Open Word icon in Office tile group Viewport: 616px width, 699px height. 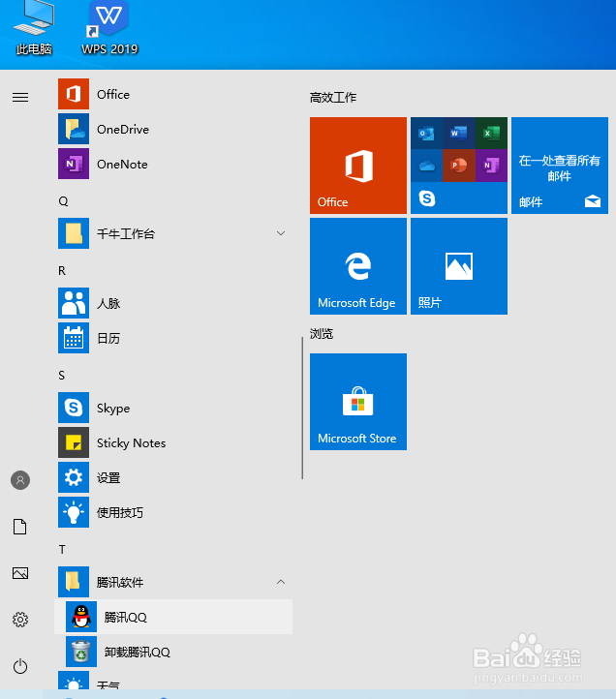coord(459,133)
